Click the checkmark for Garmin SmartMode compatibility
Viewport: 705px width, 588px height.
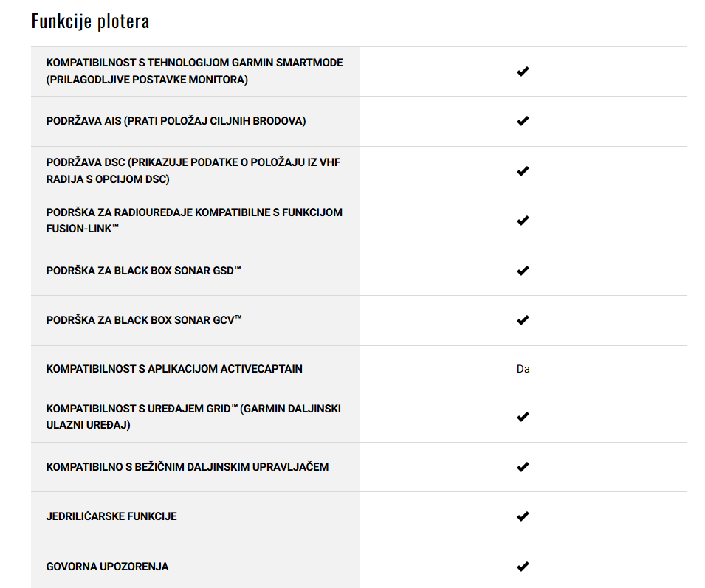(523, 72)
